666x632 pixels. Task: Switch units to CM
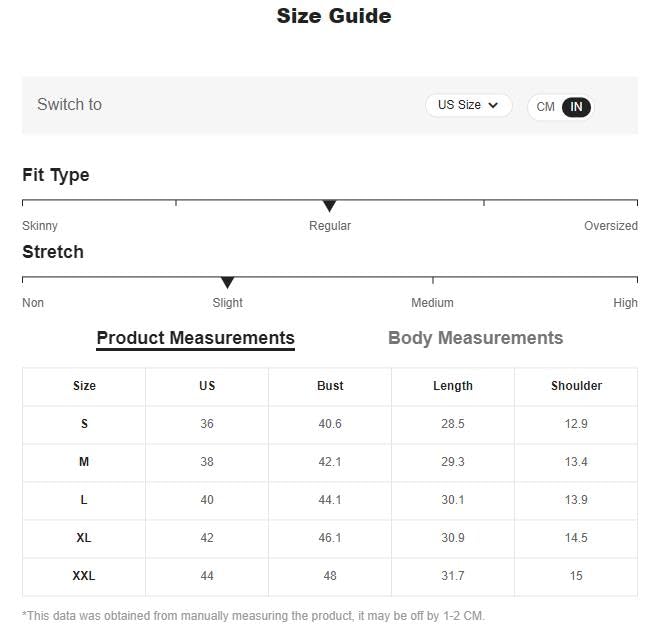[545, 107]
